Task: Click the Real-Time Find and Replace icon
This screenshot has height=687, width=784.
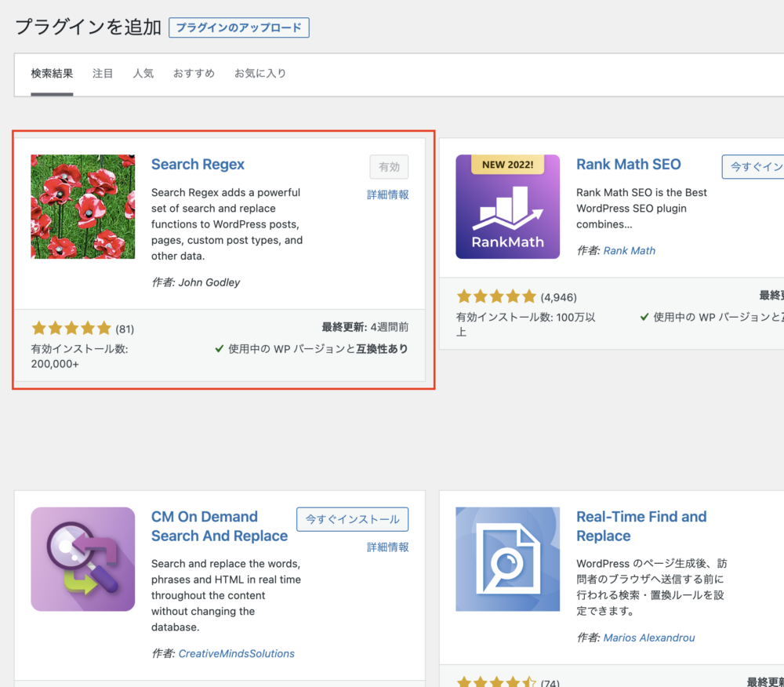Action: coord(507,559)
